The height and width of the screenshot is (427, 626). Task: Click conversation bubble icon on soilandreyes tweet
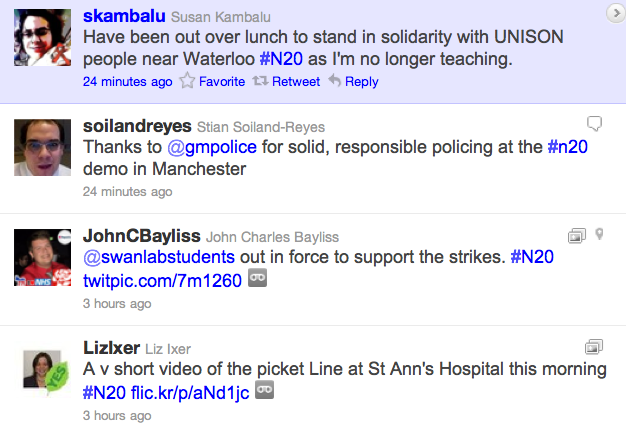point(594,124)
